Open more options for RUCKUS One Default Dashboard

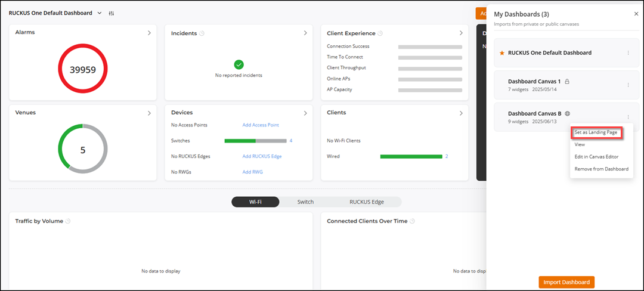[628, 52]
